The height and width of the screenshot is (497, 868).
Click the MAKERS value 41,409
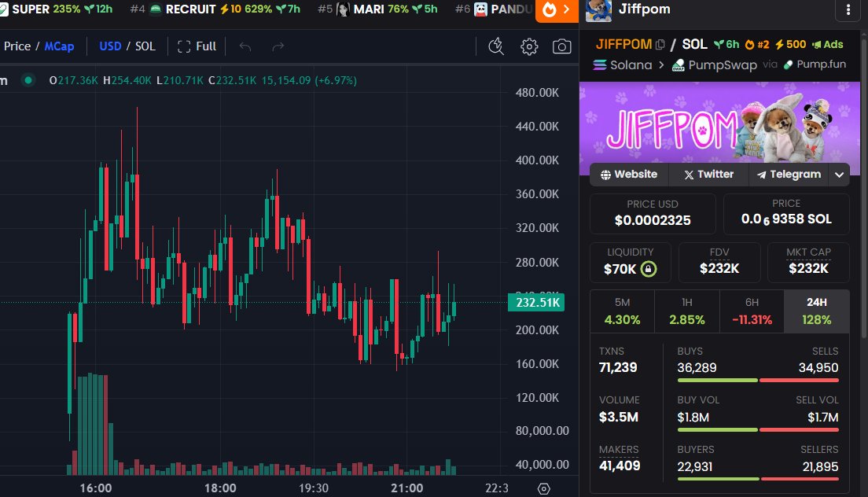pyautogui.click(x=620, y=466)
